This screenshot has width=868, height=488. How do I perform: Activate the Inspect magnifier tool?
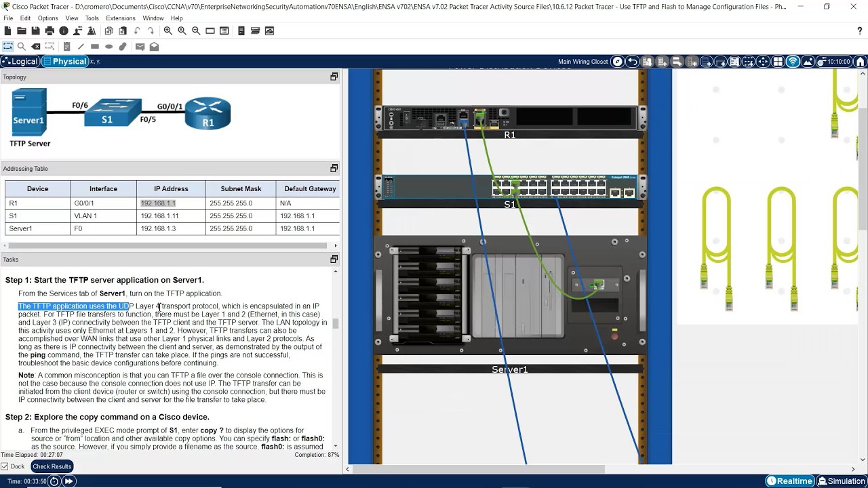22,47
